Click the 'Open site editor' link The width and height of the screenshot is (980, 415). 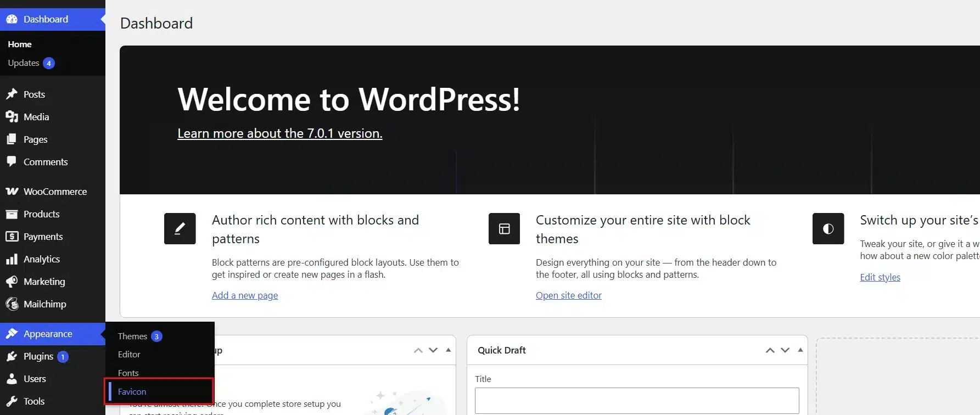[x=569, y=295]
